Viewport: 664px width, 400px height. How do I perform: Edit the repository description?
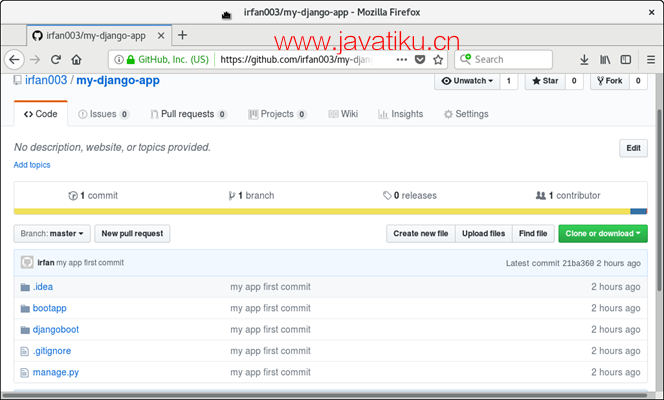coord(633,148)
